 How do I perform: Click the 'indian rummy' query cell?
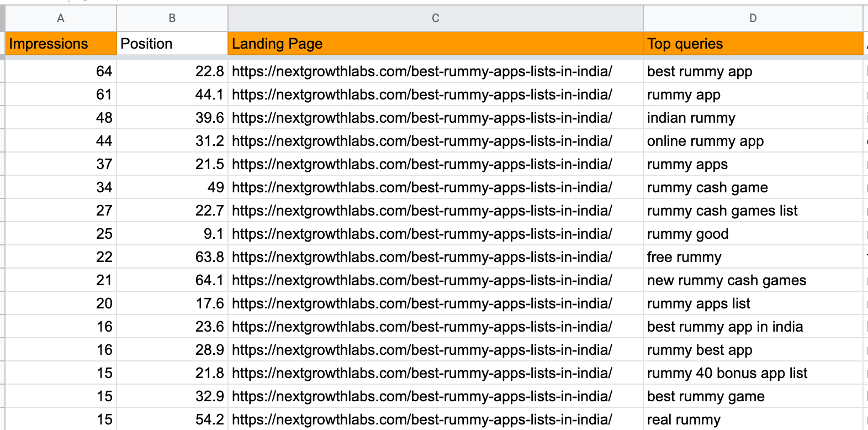click(x=753, y=118)
